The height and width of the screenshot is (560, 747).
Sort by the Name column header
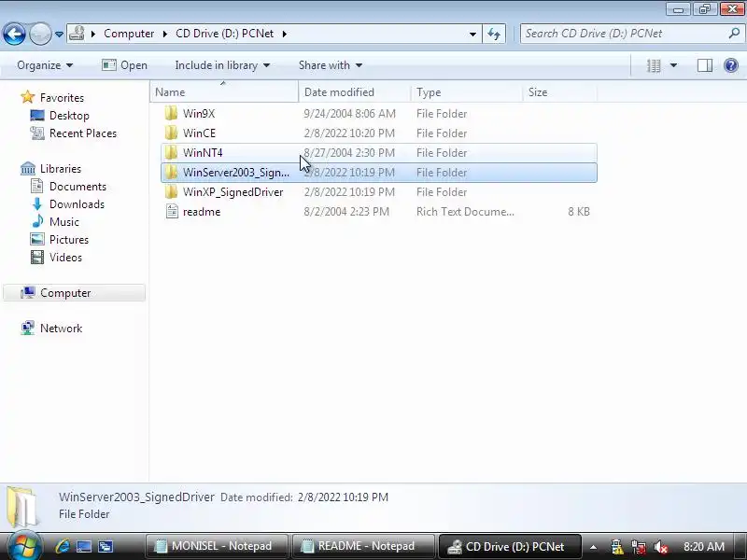click(x=224, y=91)
